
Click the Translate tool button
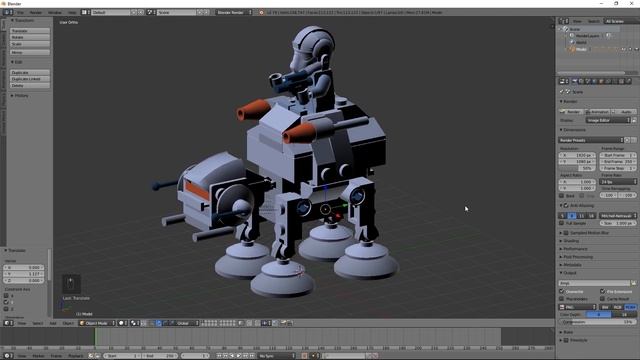tap(30, 31)
